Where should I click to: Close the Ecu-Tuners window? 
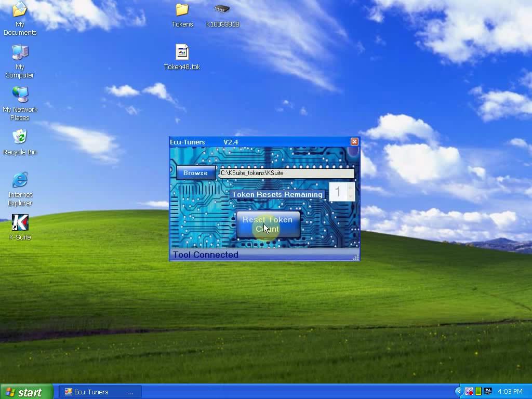coord(354,141)
